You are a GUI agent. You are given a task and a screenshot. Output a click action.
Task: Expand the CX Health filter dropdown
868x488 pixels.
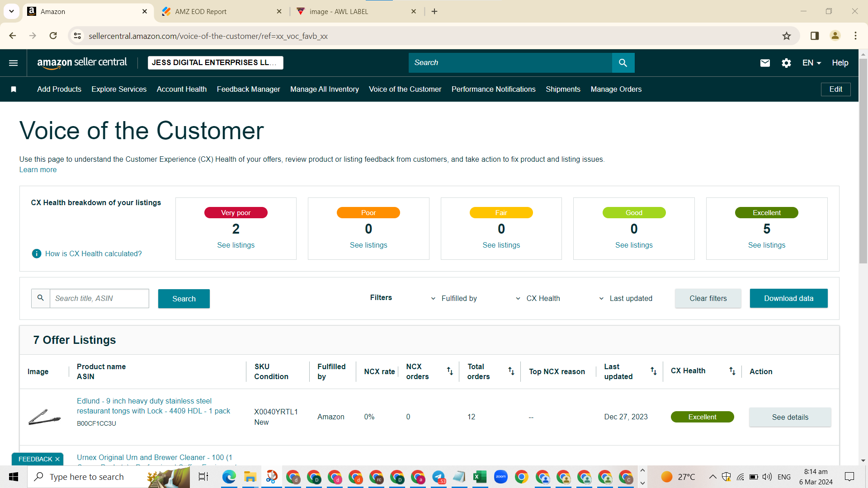pos(538,298)
